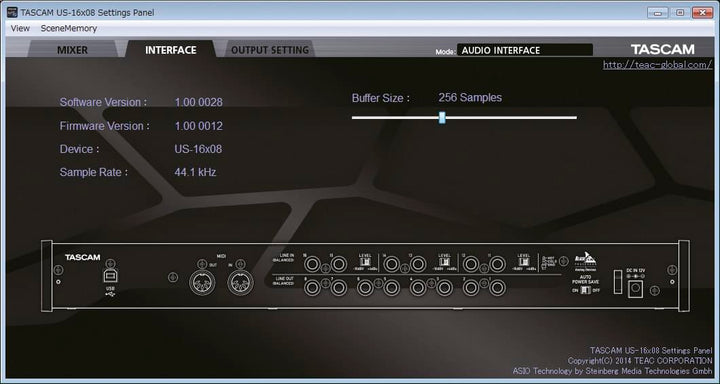Viewport: 720px width, 384px height.
Task: Open the View menu
Action: click(x=20, y=28)
